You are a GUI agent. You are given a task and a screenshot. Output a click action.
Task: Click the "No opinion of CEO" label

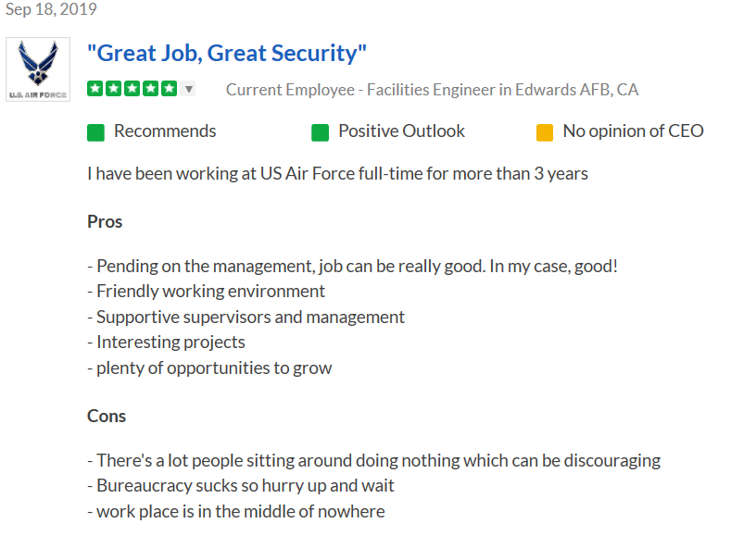633,131
